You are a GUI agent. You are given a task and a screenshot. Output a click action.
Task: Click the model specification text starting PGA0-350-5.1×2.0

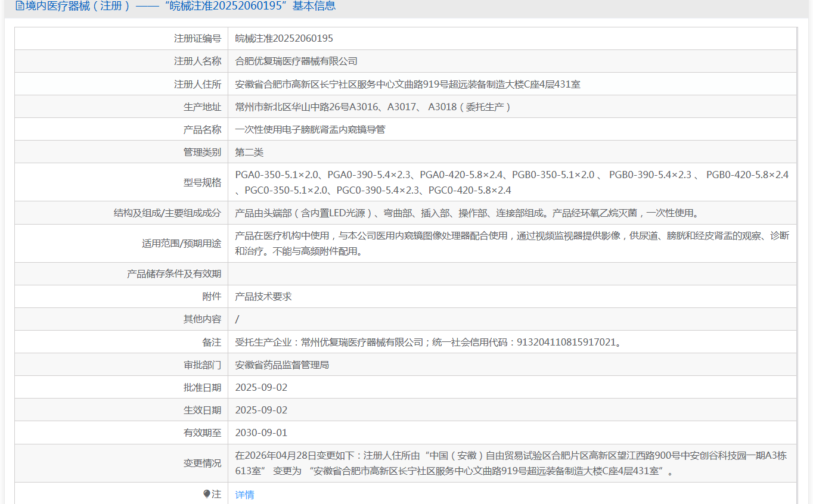point(512,182)
